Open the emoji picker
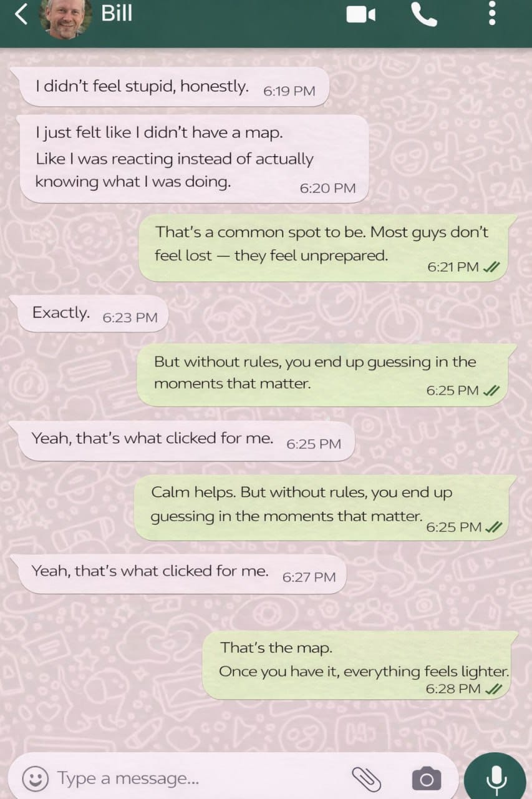 [36, 778]
